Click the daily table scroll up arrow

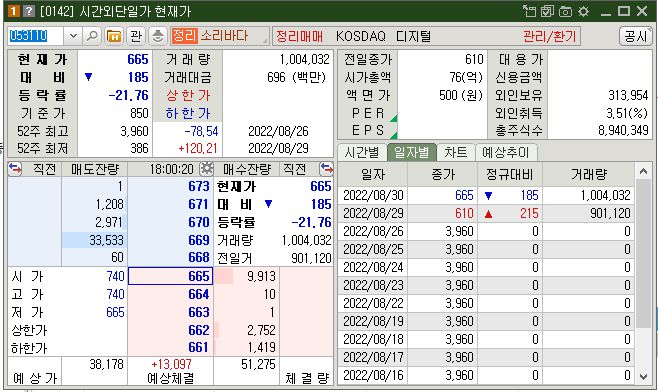click(644, 171)
